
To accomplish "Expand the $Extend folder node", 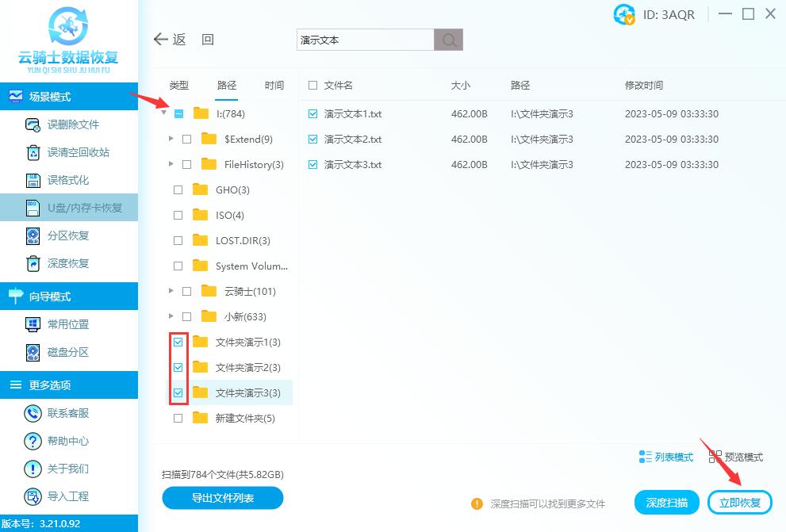I will coord(169,139).
